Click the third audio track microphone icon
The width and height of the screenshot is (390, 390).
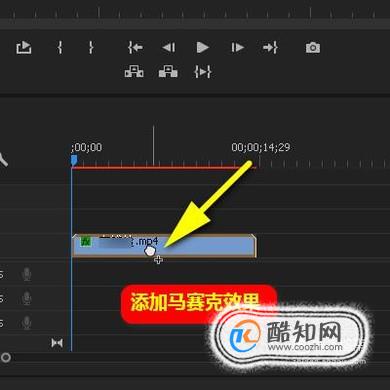pyautogui.click(x=27, y=322)
